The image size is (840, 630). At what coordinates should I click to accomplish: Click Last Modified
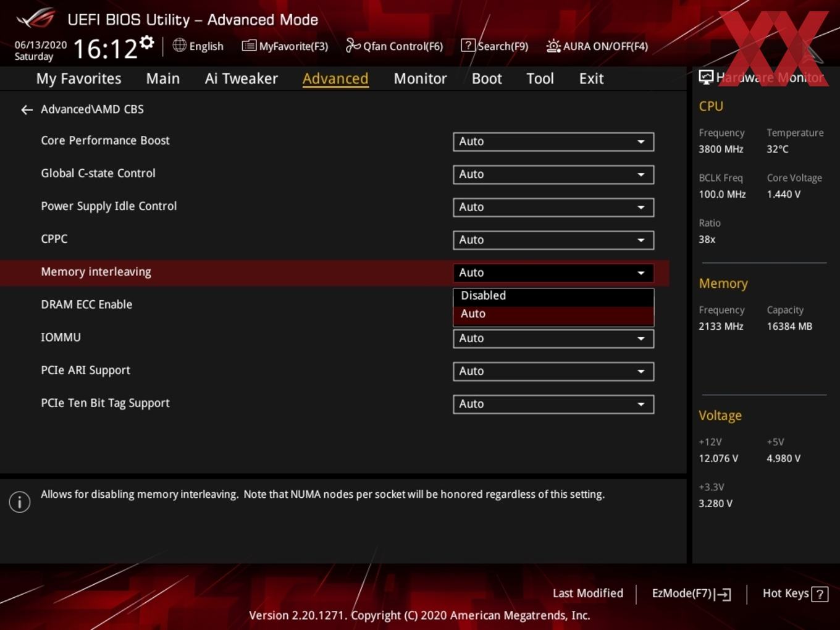point(587,594)
